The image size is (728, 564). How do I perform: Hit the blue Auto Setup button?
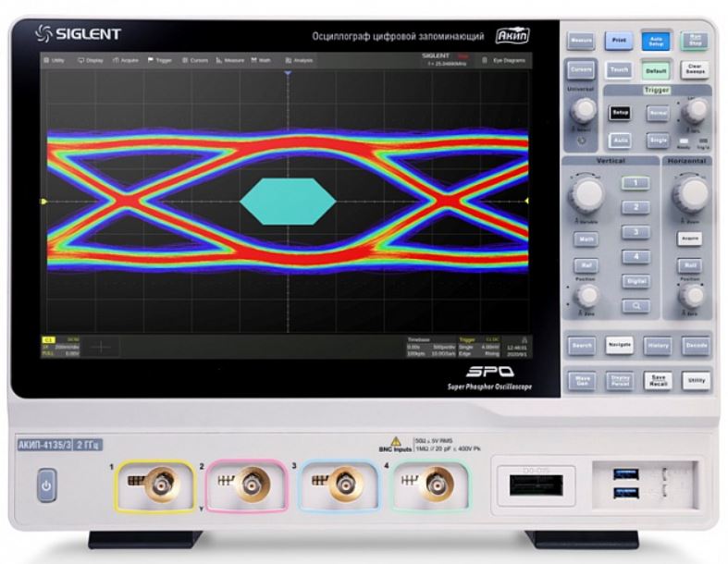pos(656,41)
